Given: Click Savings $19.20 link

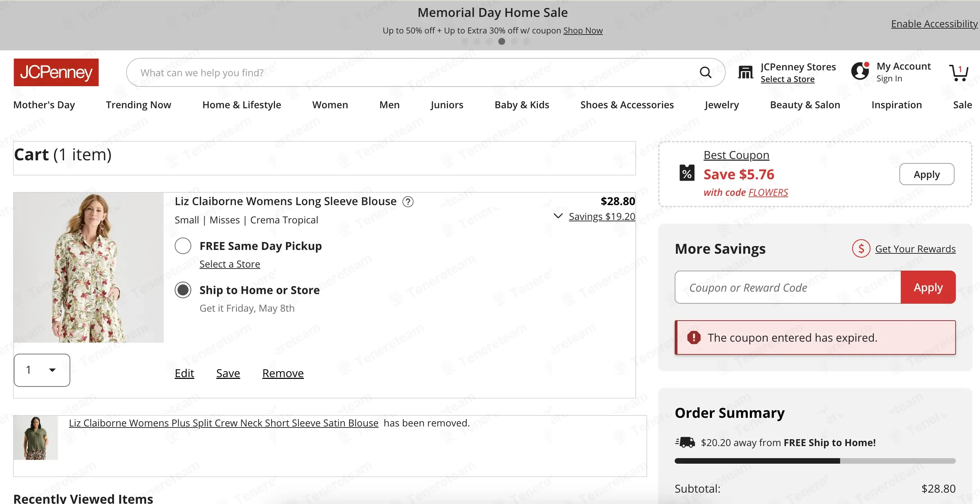Looking at the screenshot, I should [x=602, y=216].
